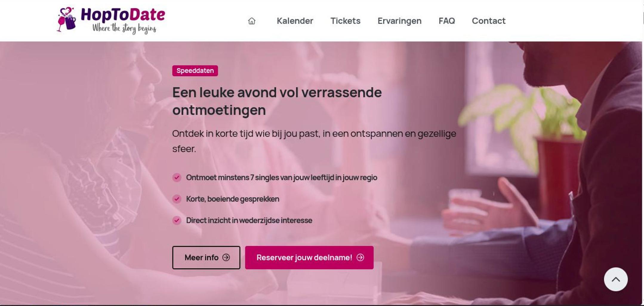
Task: Click the Meer info button
Action: [206, 258]
